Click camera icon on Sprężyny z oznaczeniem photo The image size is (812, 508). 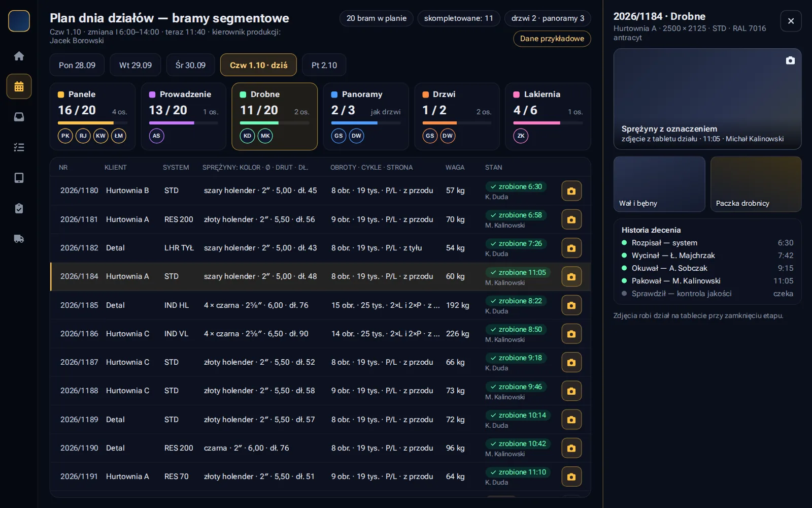click(x=790, y=60)
